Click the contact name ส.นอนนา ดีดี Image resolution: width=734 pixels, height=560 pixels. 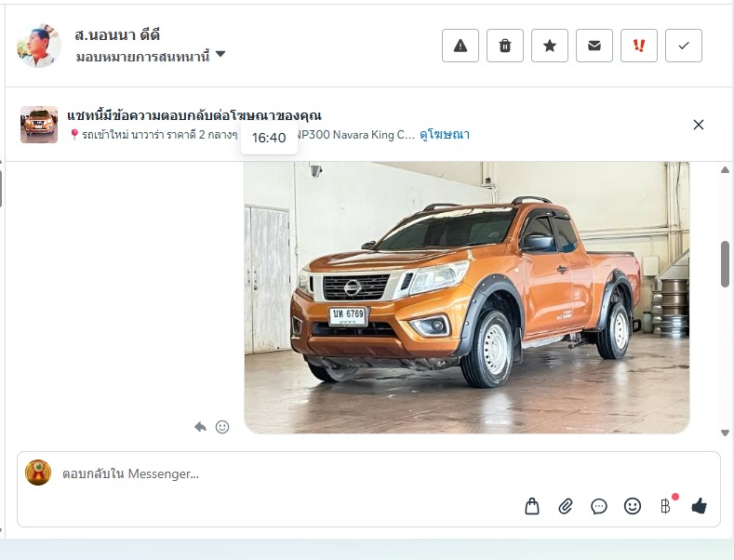117,34
